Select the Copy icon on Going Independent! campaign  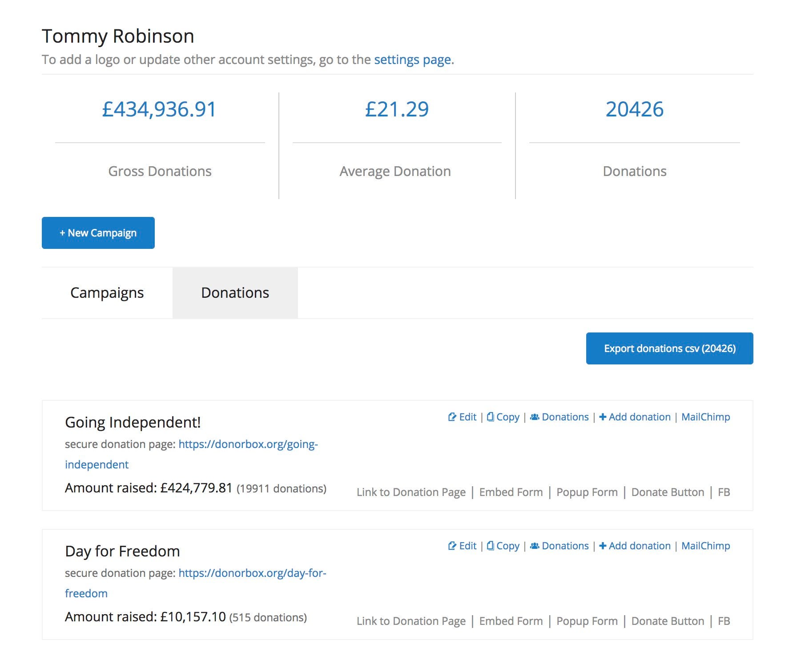click(491, 417)
